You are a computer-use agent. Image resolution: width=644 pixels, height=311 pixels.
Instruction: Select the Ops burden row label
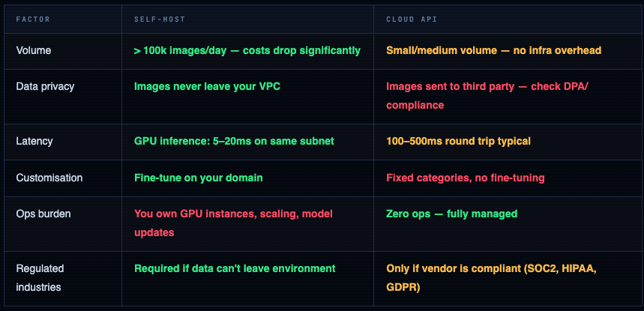[x=43, y=214]
